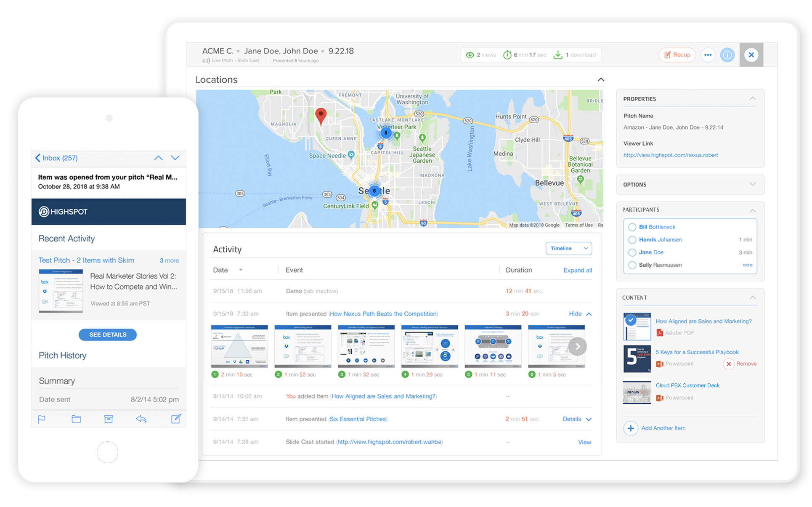Select Bill Bottleneck radio button
The width and height of the screenshot is (812, 507).
(x=632, y=227)
